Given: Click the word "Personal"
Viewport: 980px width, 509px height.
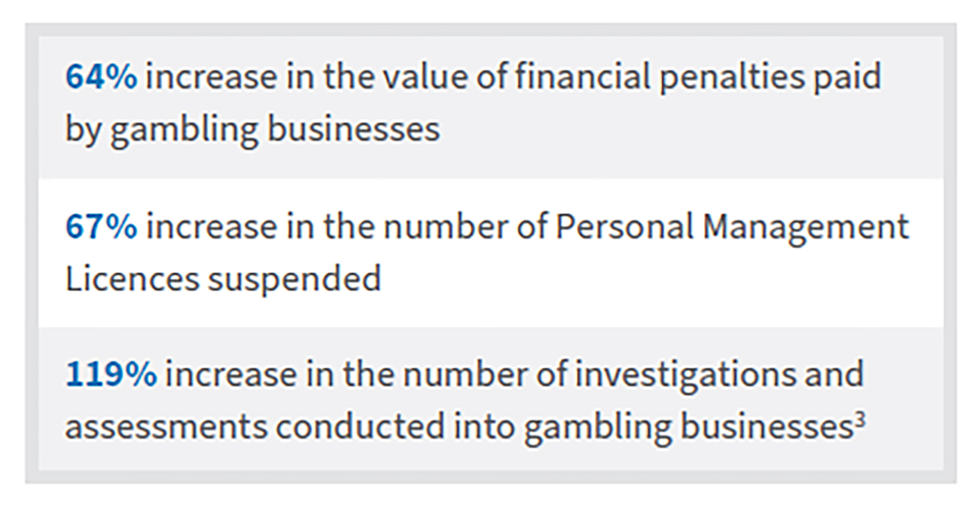Looking at the screenshot, I should click(624, 227).
